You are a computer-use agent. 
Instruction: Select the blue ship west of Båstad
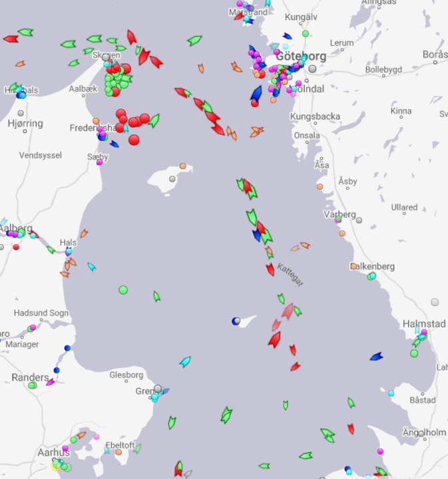376,357
